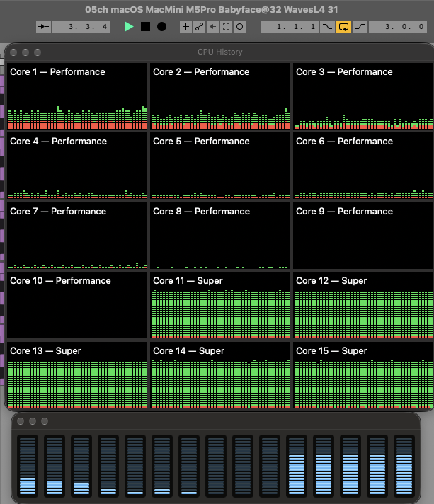The height and width of the screenshot is (504, 434).
Task: Click the Core 6 — Performance graph
Action: 363,166
